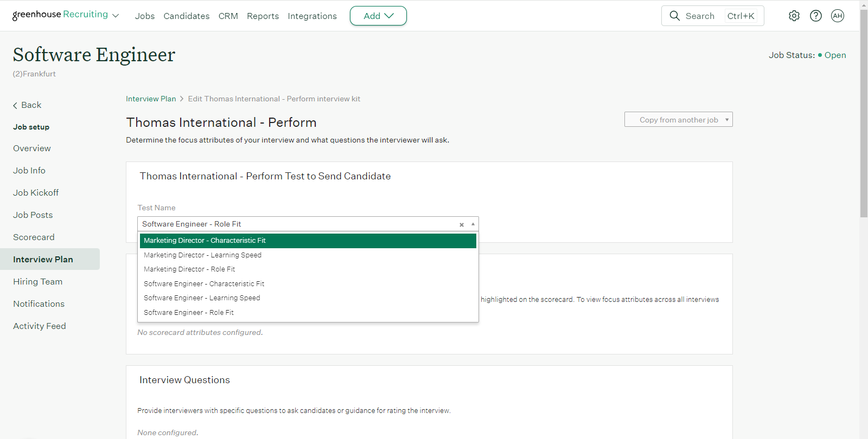Viewport: 868px width, 439px height.
Task: Select Interview Plan in the sidebar
Action: [50, 259]
